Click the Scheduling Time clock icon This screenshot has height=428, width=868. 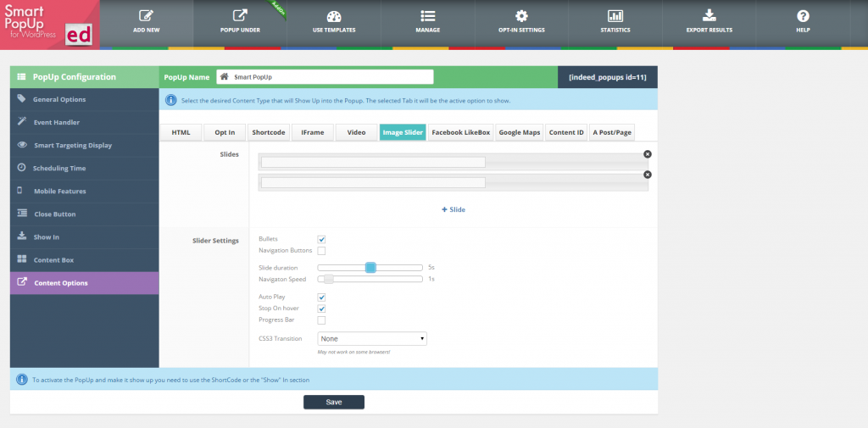coord(21,167)
